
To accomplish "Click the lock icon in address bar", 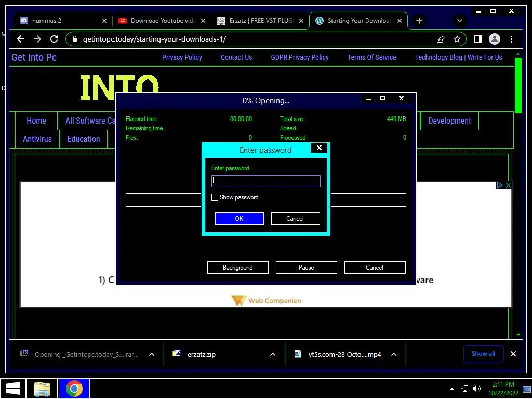I will 75,39.
